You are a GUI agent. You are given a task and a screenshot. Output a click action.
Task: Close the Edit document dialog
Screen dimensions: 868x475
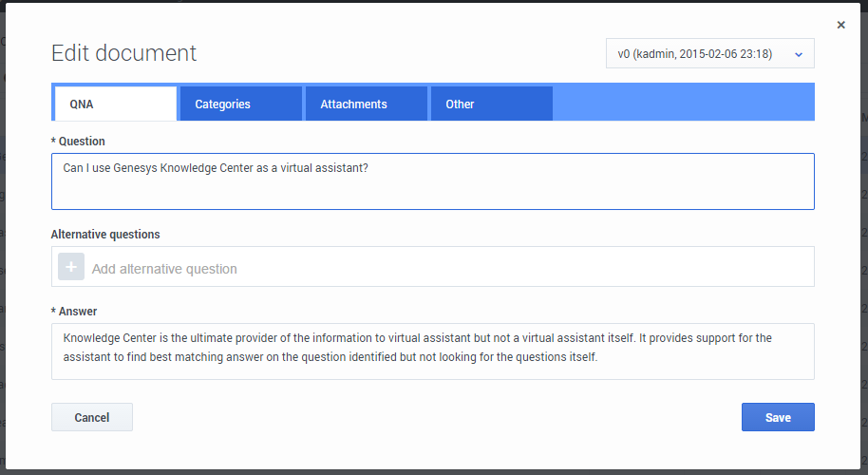pos(840,26)
